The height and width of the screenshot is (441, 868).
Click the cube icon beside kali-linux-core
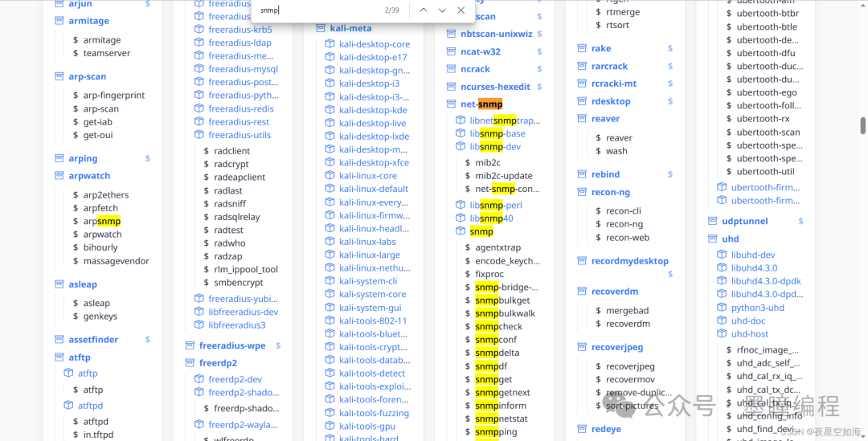click(330, 175)
